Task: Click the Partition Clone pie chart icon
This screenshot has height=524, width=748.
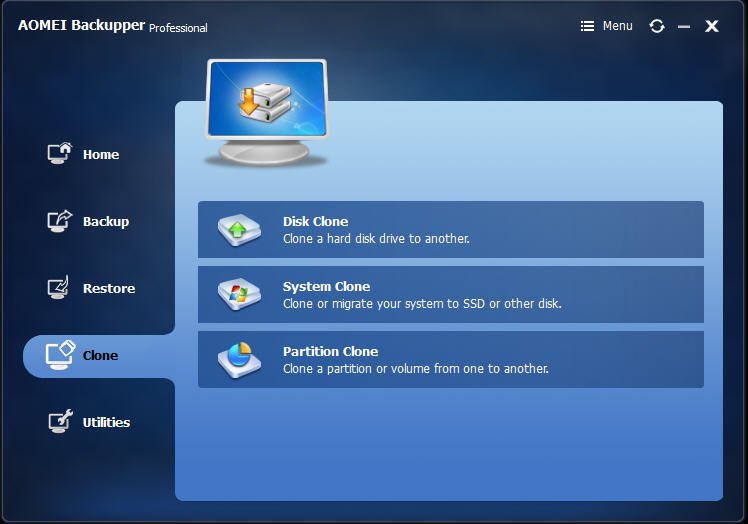Action: (x=239, y=360)
